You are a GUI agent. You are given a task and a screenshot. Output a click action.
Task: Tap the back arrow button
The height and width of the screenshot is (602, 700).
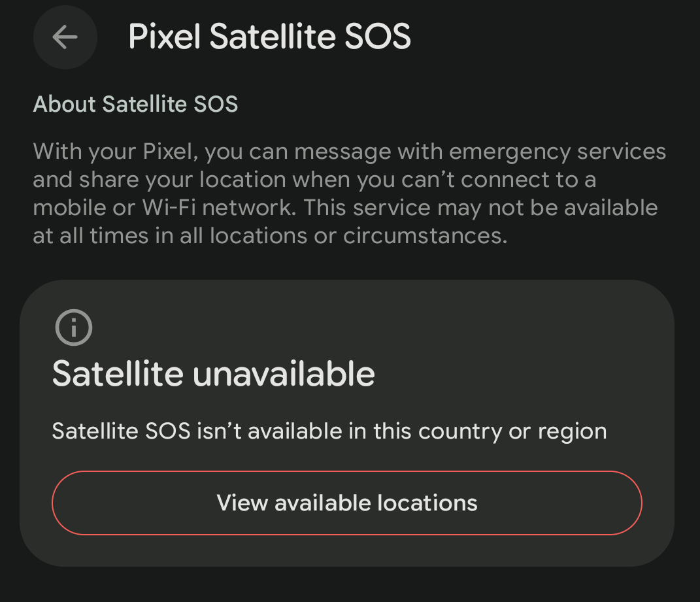(x=65, y=37)
